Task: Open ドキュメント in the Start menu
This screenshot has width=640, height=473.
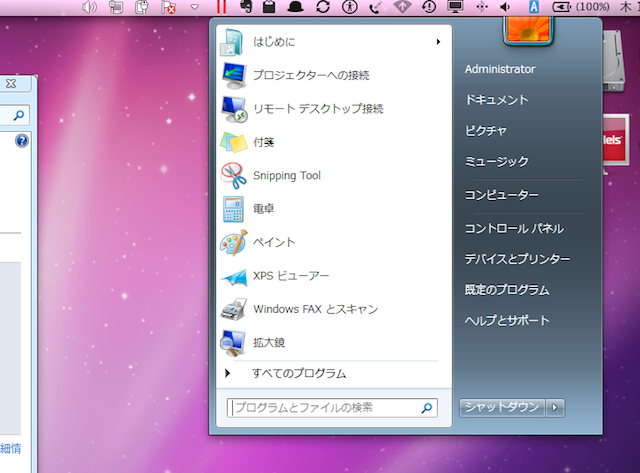Action: (x=497, y=100)
